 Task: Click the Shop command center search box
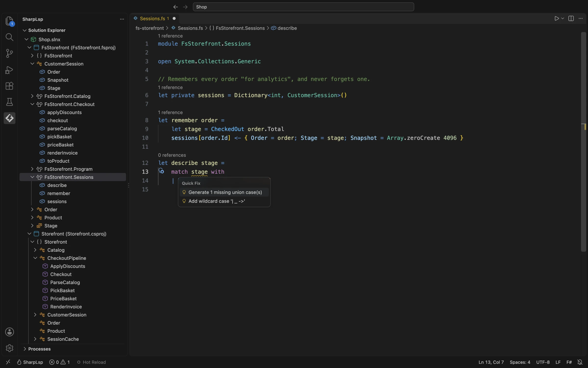303,7
